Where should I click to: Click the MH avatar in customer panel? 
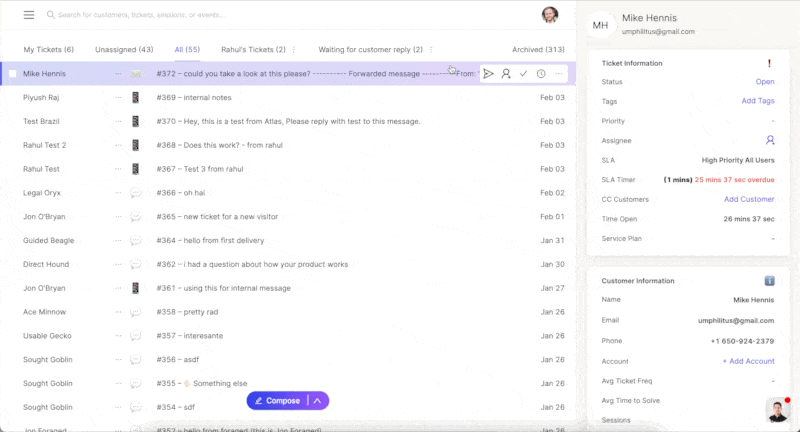point(601,25)
